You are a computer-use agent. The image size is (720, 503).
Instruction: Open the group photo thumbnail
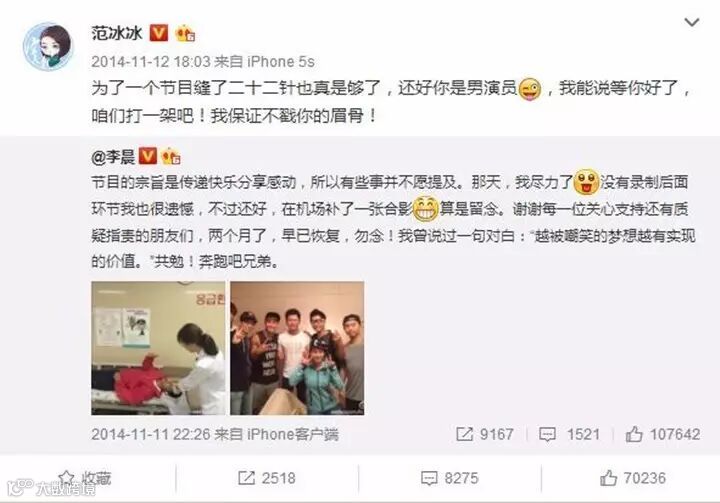click(x=297, y=348)
